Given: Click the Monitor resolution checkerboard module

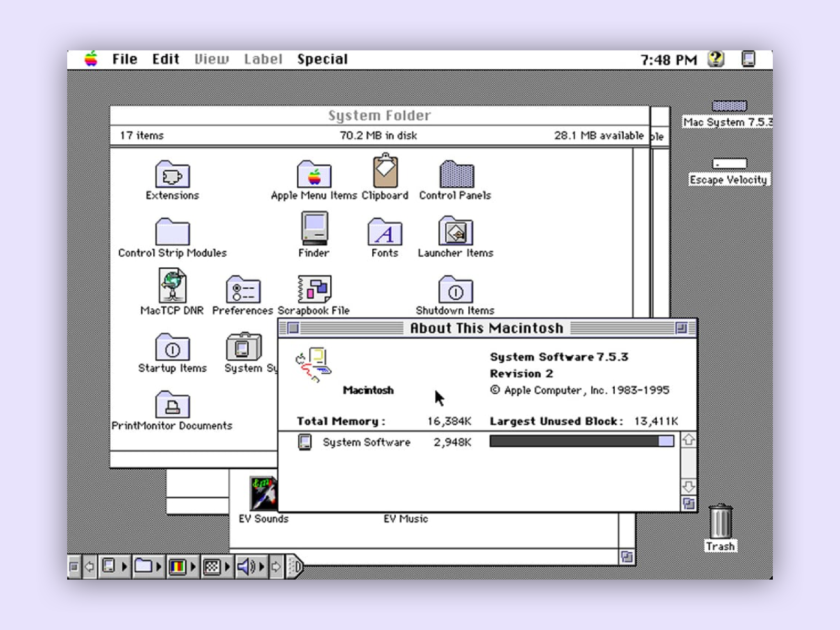Looking at the screenshot, I should point(212,566).
